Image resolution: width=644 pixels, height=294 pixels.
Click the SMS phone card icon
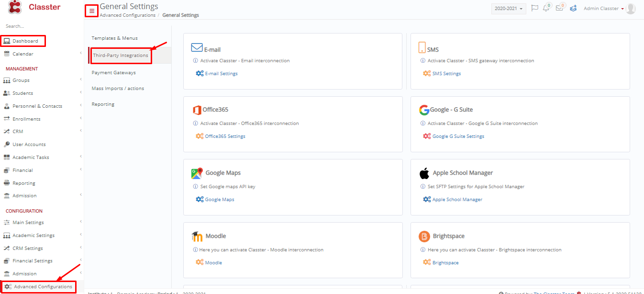[422, 47]
